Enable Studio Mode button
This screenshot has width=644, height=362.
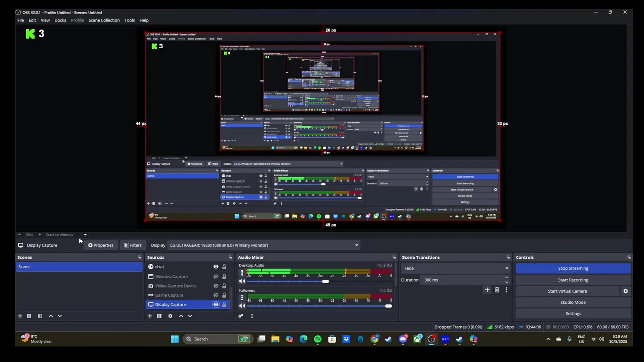pyautogui.click(x=573, y=302)
